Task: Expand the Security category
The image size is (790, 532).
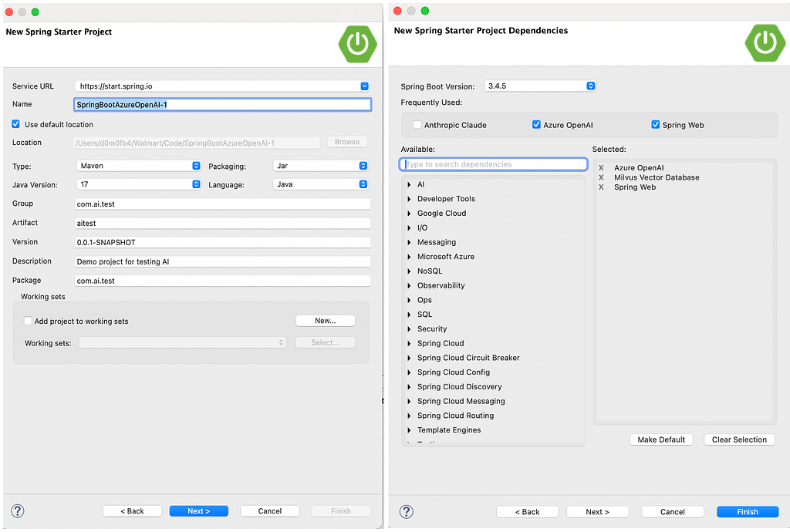Action: (409, 329)
